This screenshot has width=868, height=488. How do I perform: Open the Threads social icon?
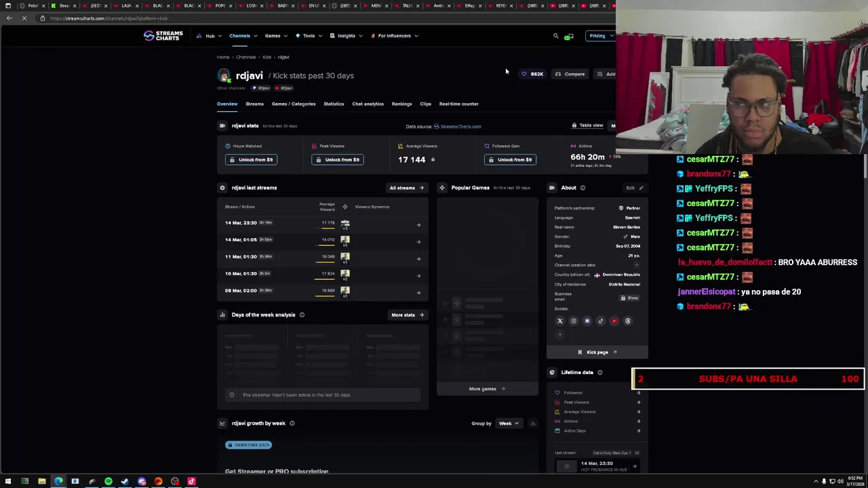628,321
